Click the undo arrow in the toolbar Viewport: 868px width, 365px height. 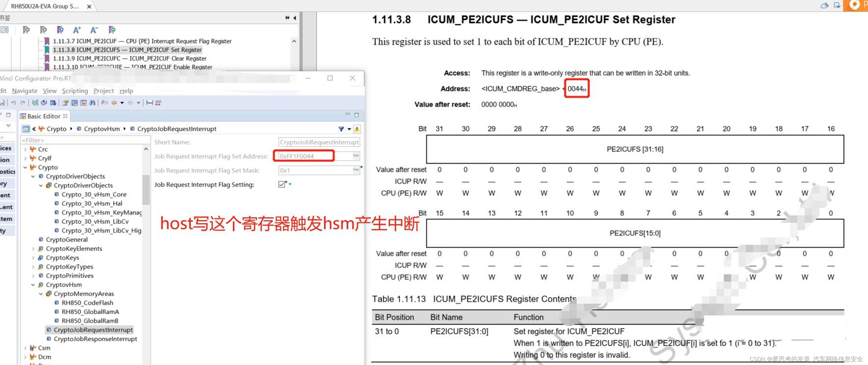[13, 103]
